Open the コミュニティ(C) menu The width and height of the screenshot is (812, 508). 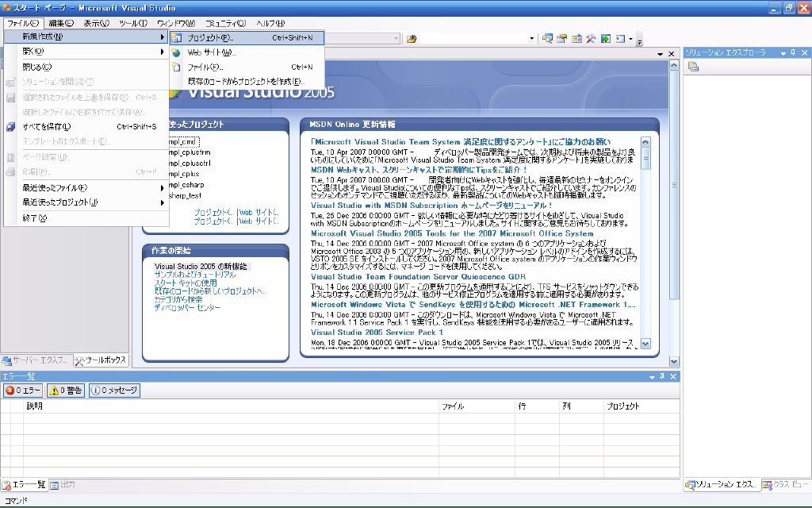point(225,23)
